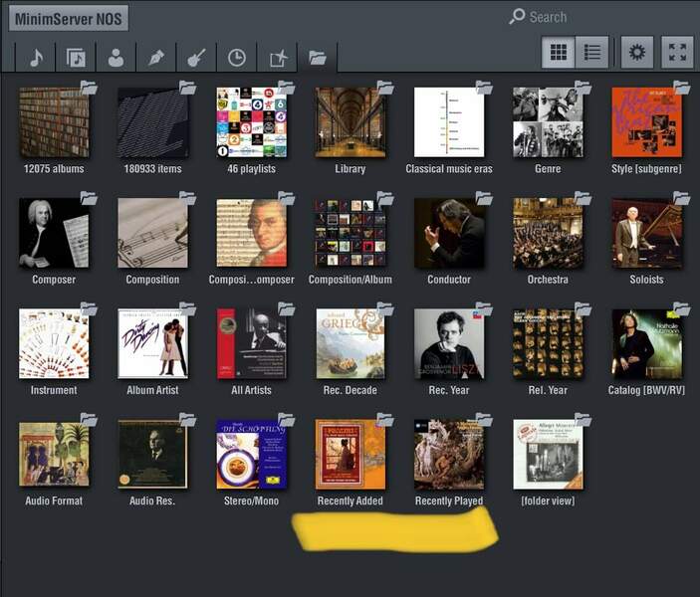Open the music note tracks tab
This screenshot has height=597, width=700.
tap(36, 58)
